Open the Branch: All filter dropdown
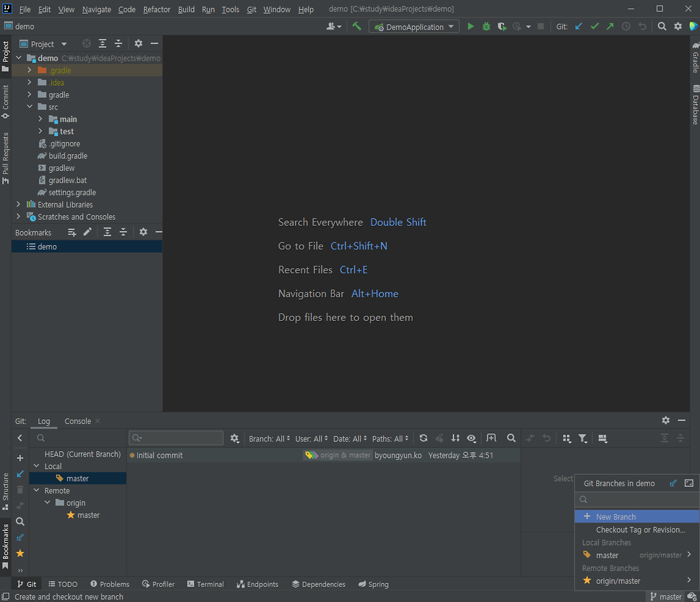The height and width of the screenshot is (602, 700). (x=269, y=439)
